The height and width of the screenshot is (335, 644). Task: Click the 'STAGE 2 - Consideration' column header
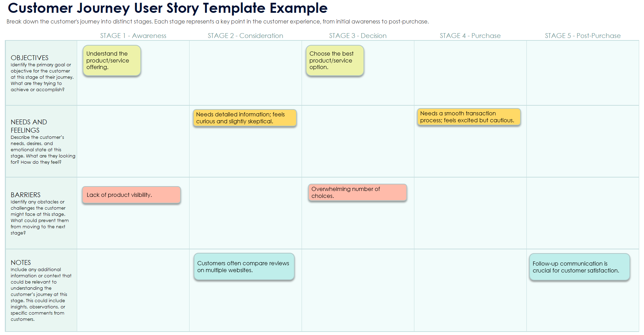245,36
